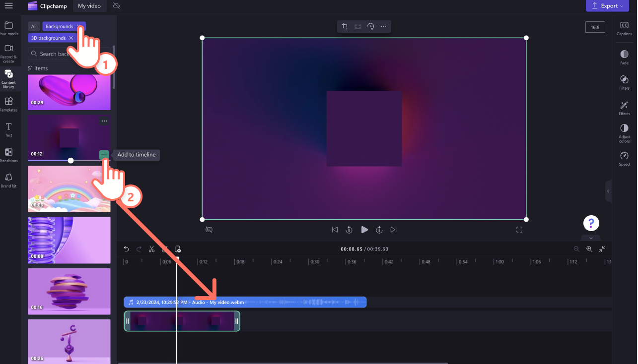Screen dimensions: 638x364
Task: Select the 00:29 background video thumbnail
Action: 69,92
